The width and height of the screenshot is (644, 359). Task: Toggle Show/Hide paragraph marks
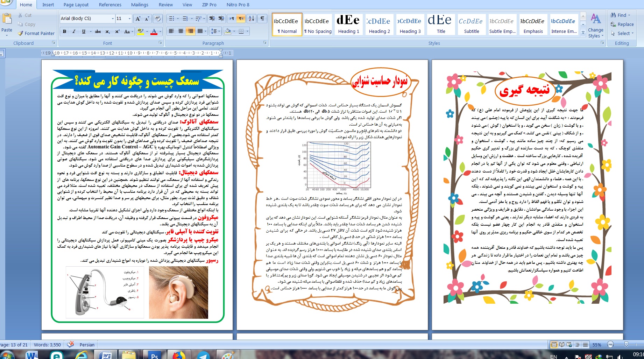[x=262, y=19]
